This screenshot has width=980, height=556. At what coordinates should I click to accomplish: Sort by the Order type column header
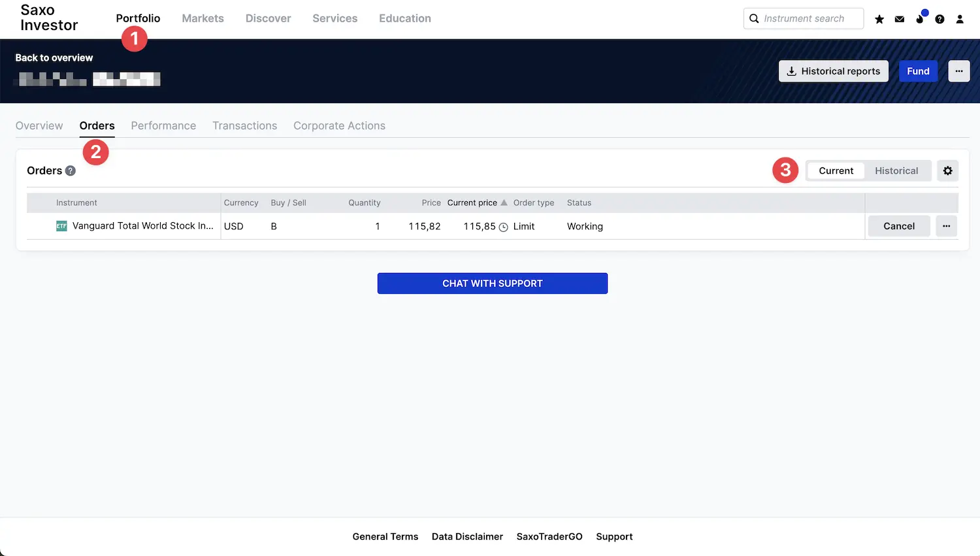pyautogui.click(x=534, y=203)
